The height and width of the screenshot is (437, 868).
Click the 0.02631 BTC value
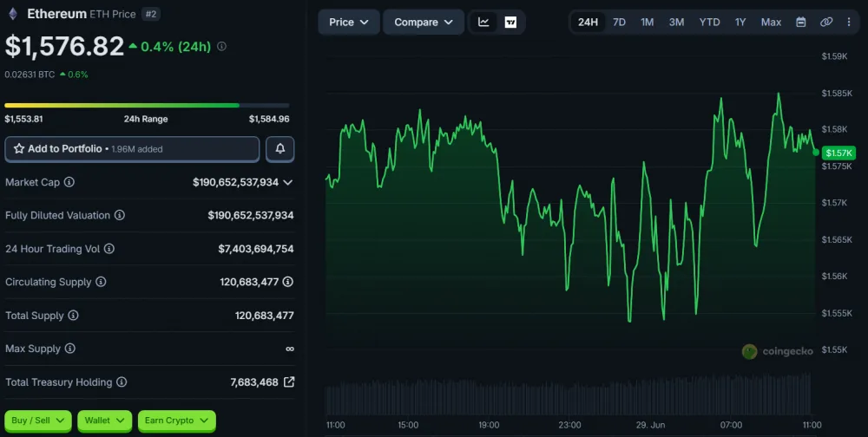pos(30,74)
